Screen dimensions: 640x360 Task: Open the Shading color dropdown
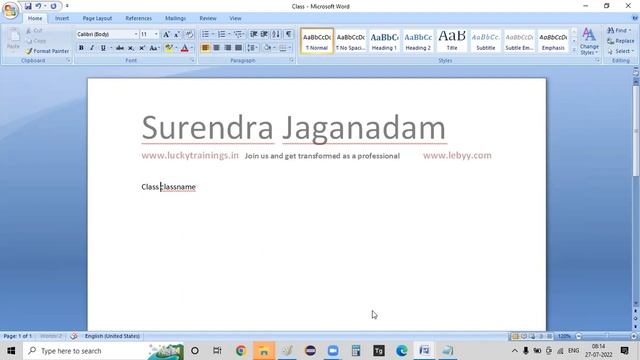pos(274,48)
